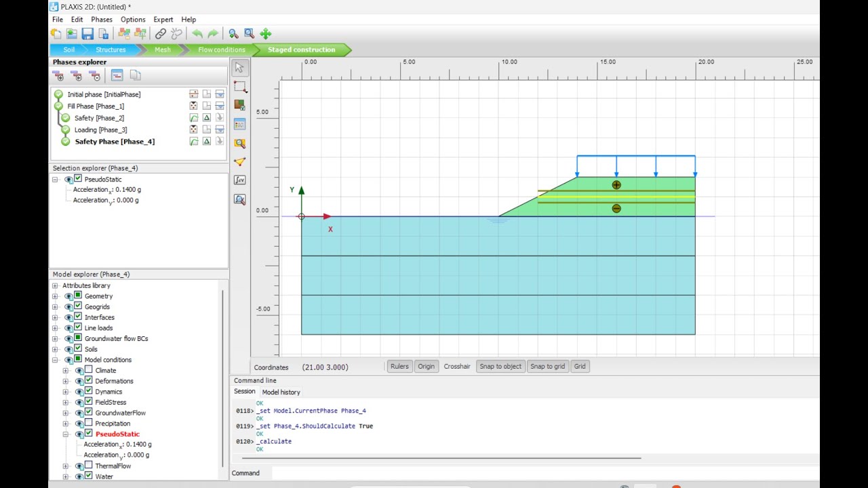Toggle visibility eye for Dynamics
The image size is (868, 488).
pyautogui.click(x=79, y=392)
